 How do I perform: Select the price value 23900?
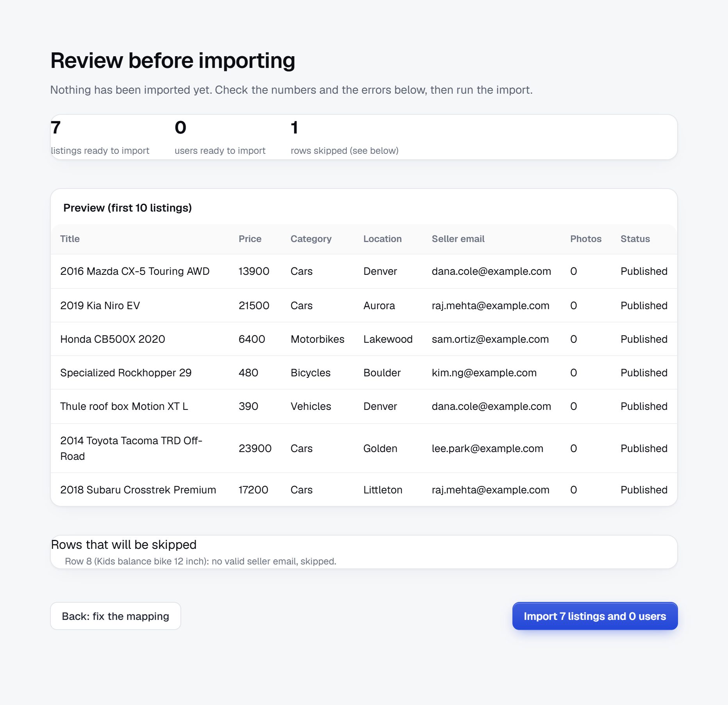[255, 449]
